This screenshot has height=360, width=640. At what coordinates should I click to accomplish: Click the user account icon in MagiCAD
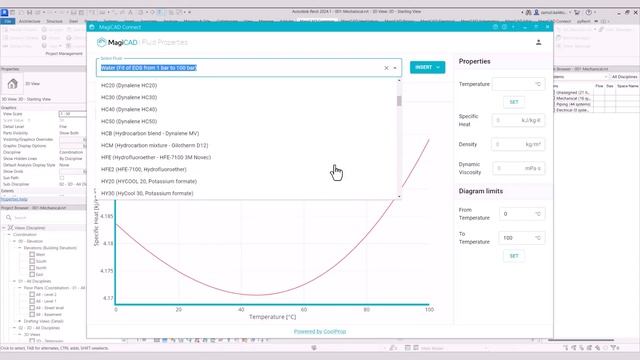pos(538,42)
